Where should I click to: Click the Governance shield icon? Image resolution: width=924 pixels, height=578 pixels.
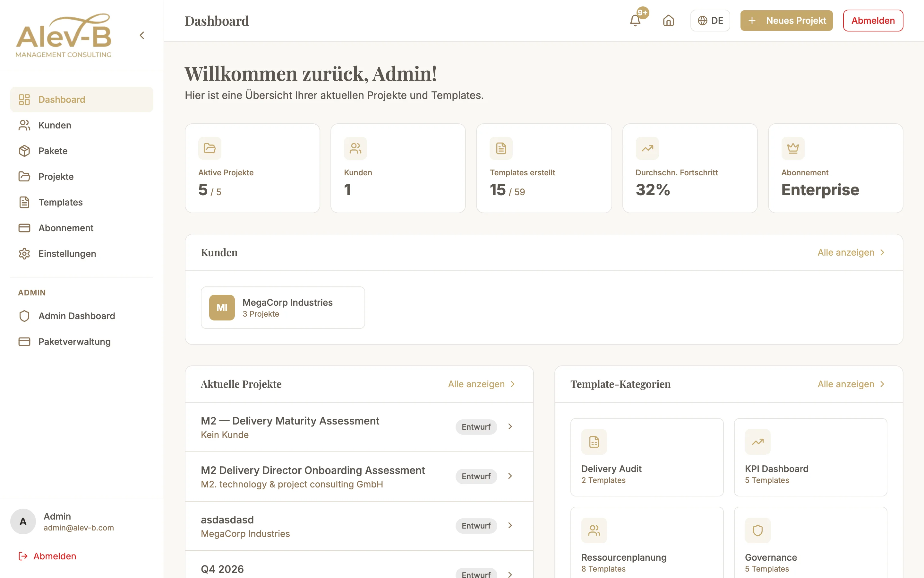pos(757,530)
